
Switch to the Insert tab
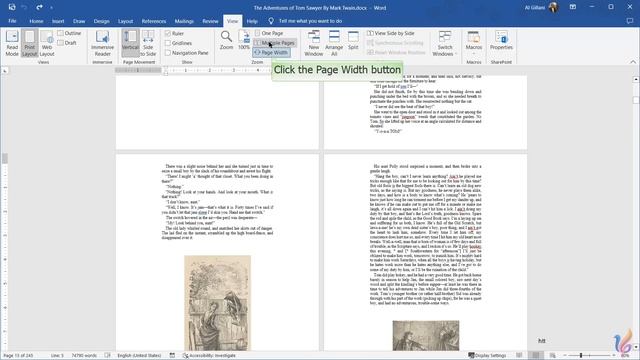58,21
